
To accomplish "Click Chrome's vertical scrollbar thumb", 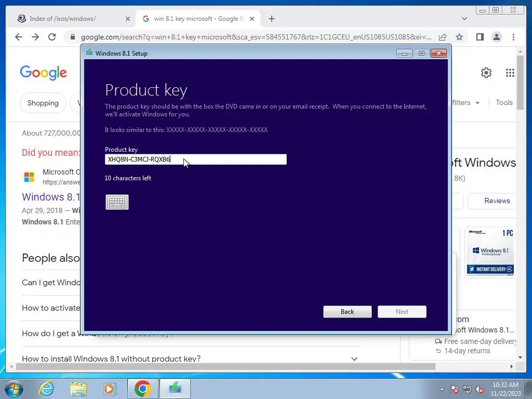I will pyautogui.click(x=520, y=83).
